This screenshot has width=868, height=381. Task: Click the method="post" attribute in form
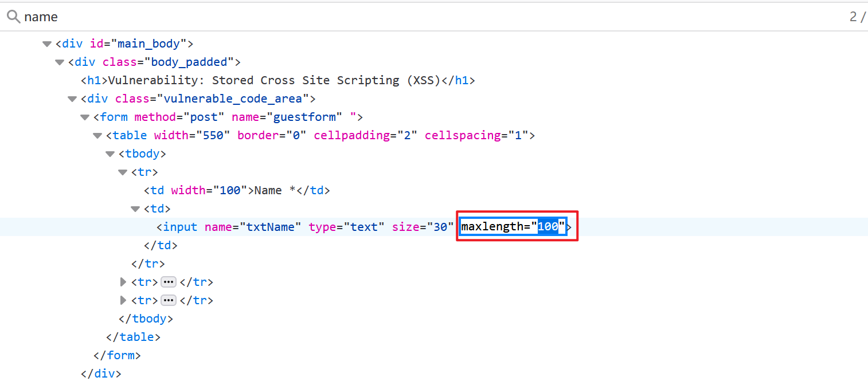[x=179, y=117]
